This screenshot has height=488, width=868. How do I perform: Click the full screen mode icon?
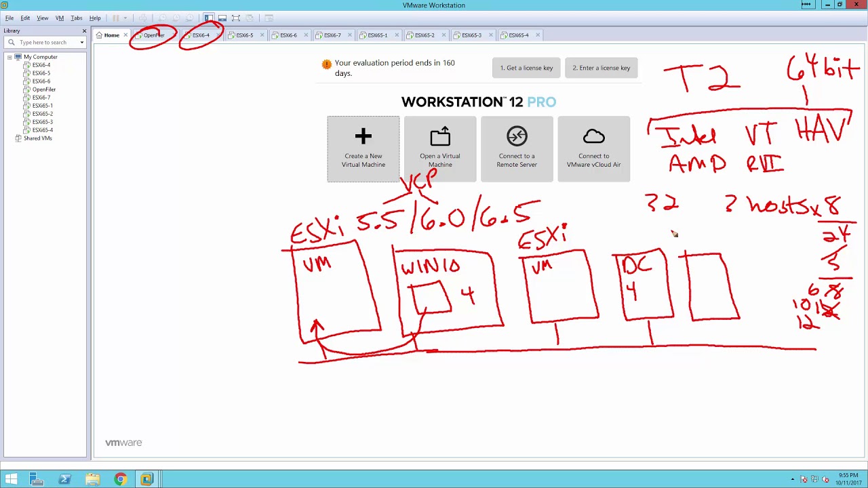tap(236, 18)
